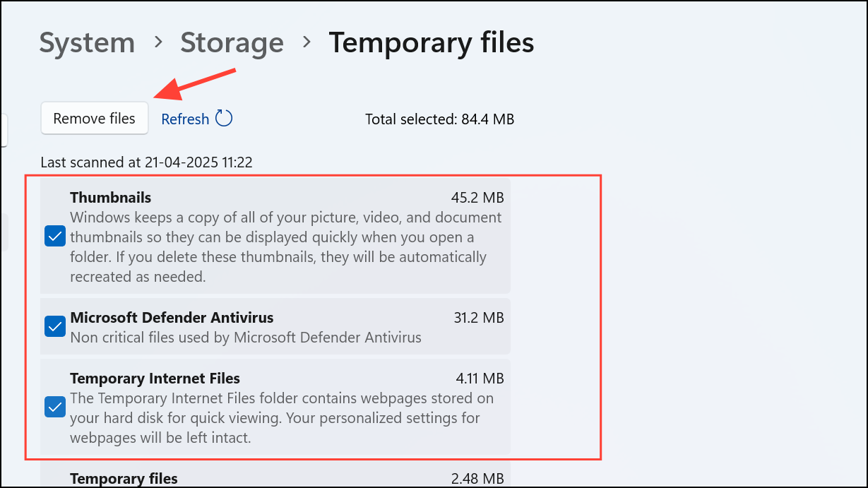Click the Last scanned timestamp text

click(x=146, y=162)
